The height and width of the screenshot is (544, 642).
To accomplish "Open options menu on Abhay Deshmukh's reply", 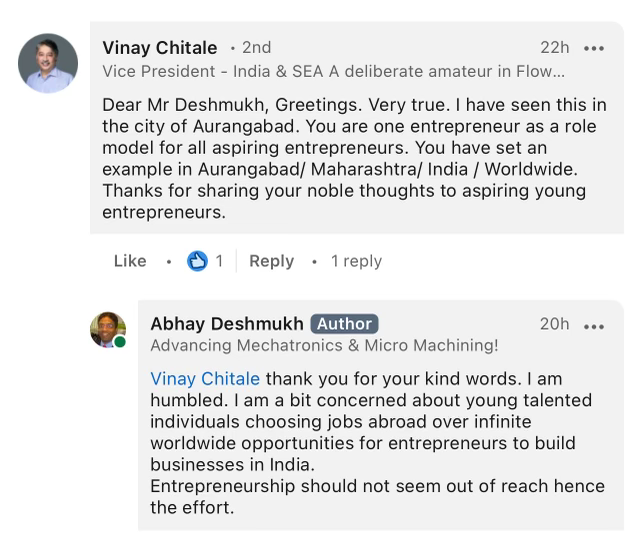I will [x=594, y=324].
